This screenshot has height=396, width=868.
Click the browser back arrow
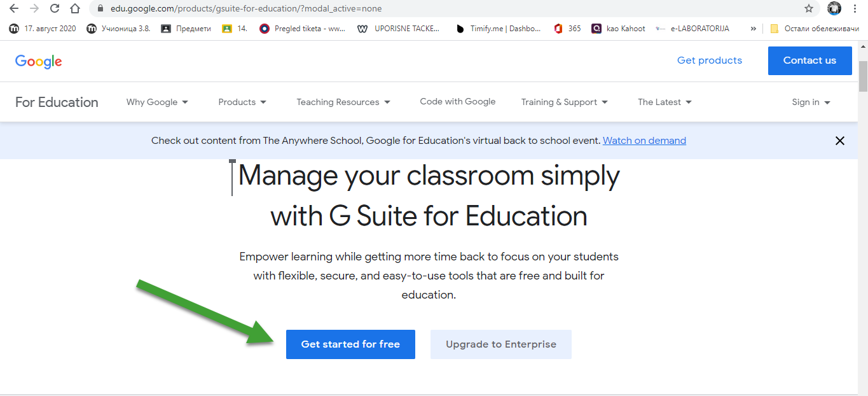coord(14,9)
